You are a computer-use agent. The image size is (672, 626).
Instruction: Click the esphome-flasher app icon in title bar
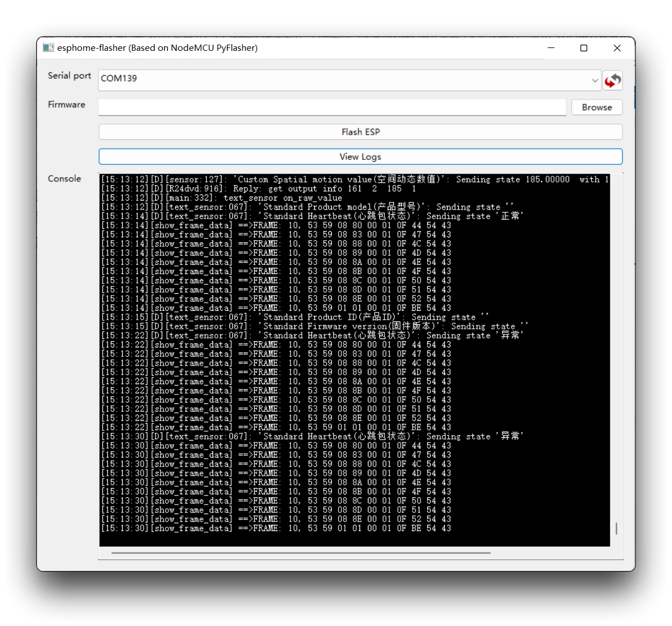(x=49, y=47)
